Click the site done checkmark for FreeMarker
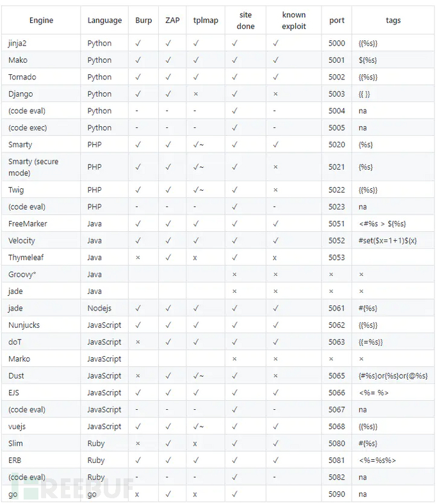The height and width of the screenshot is (504, 442). [x=234, y=224]
